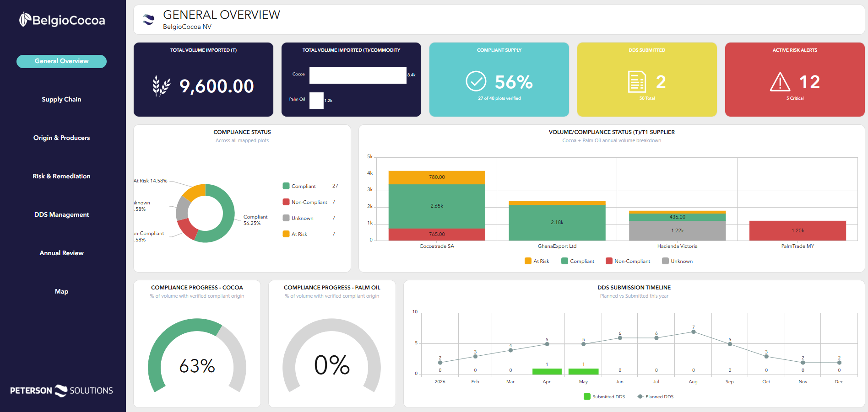Click the Cocoatrade SA axis label
868x412 pixels.
tap(437, 246)
